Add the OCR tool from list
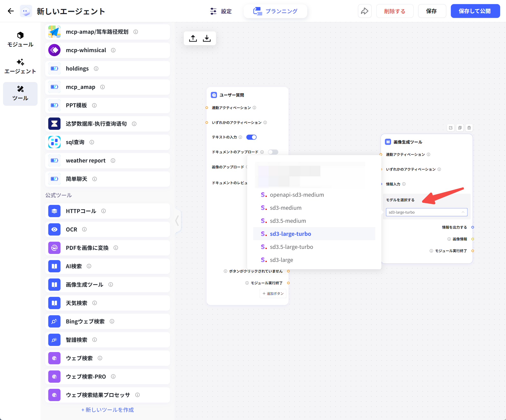The height and width of the screenshot is (420, 506). coord(71,229)
